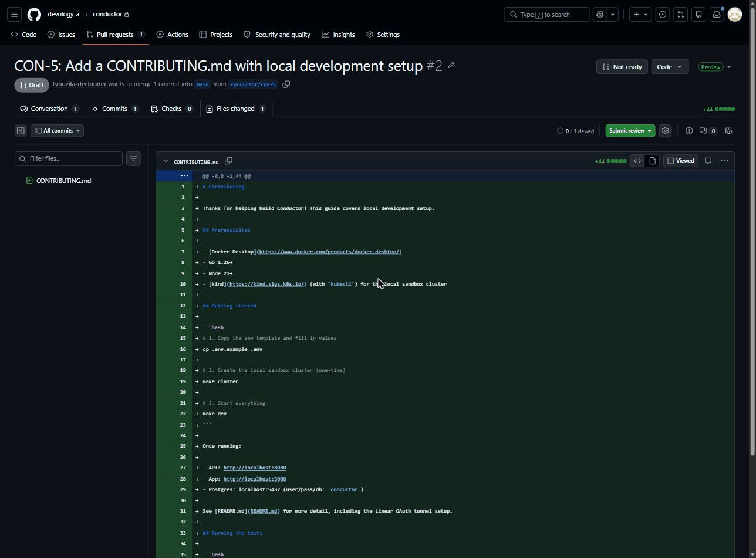This screenshot has width=756, height=558.
Task: Open the user avatar menu
Action: (x=735, y=14)
